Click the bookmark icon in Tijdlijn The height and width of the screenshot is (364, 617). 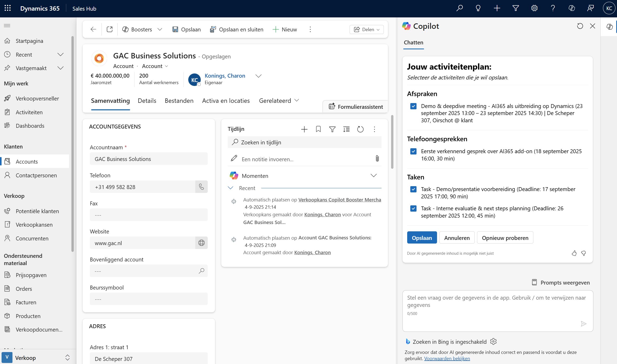(318, 129)
